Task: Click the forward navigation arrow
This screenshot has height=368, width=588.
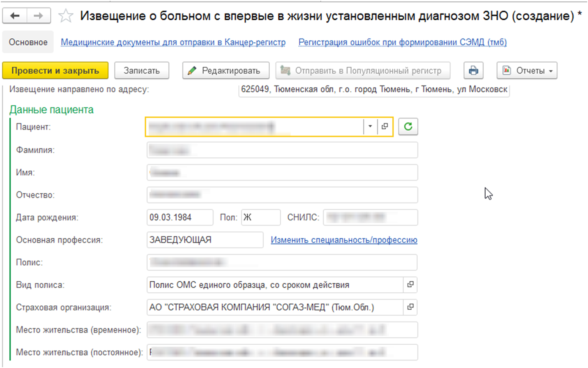Action: point(38,16)
